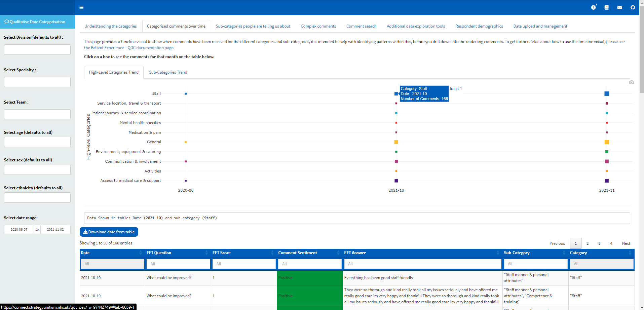Open the GitHub icon in the header

[633, 7]
